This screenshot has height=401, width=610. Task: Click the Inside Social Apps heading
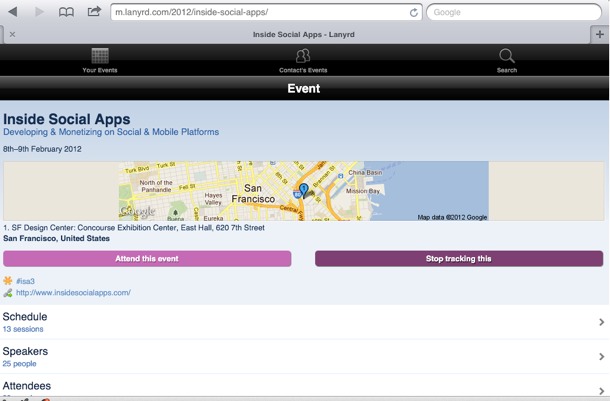67,119
